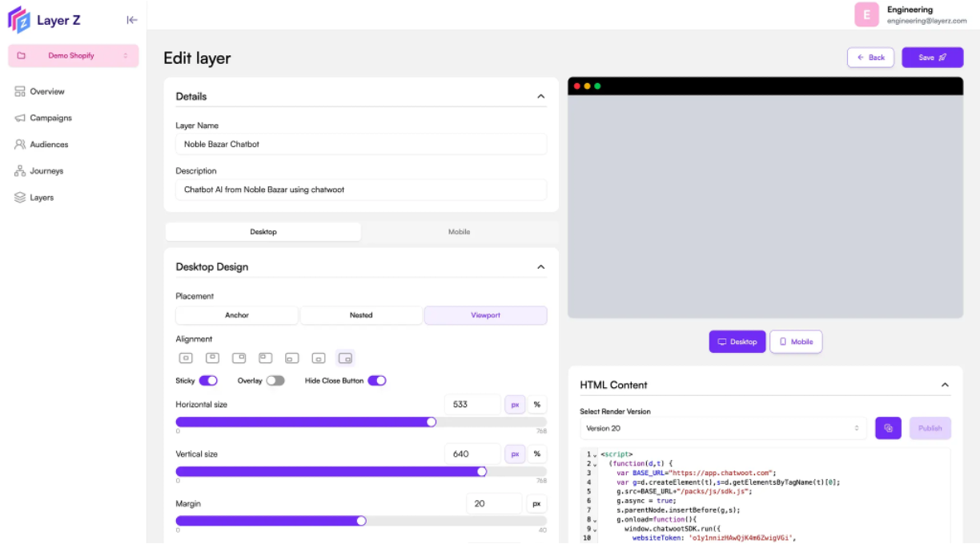Pick the bottom-left alignment icon
980x544 pixels.
point(292,358)
